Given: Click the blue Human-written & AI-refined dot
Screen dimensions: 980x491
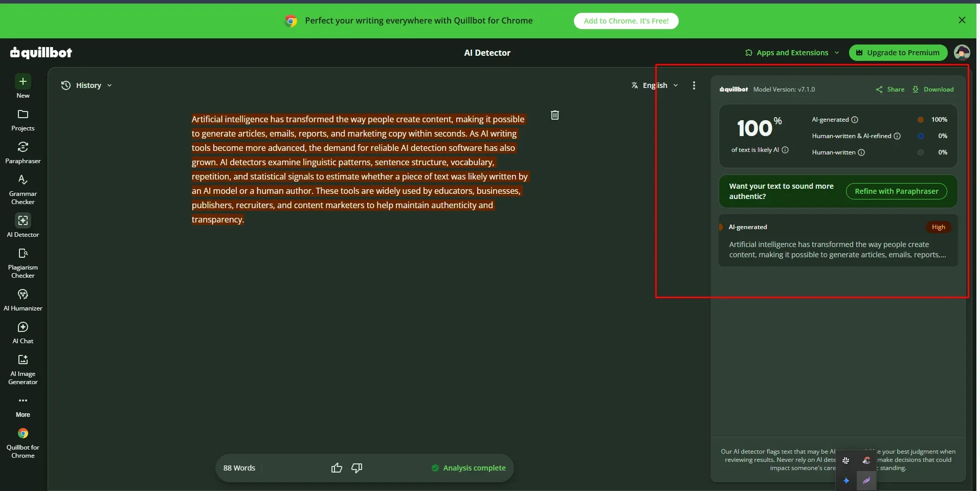Looking at the screenshot, I should click(921, 136).
